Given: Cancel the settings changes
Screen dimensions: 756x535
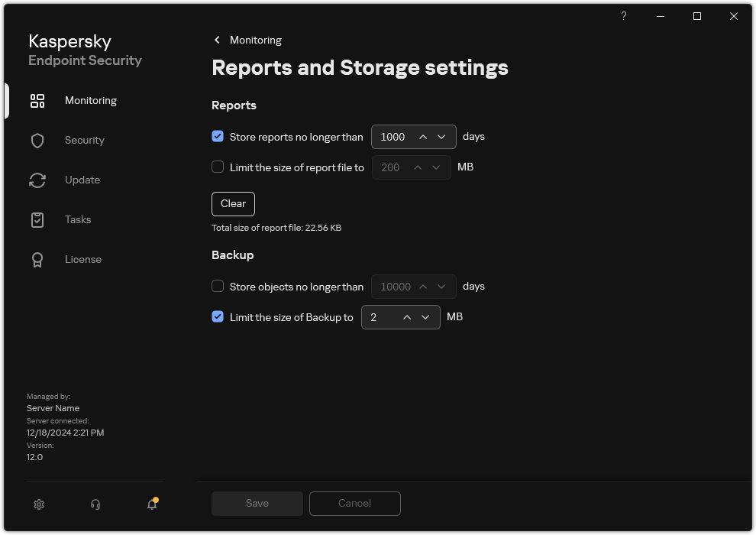Looking at the screenshot, I should tap(354, 503).
